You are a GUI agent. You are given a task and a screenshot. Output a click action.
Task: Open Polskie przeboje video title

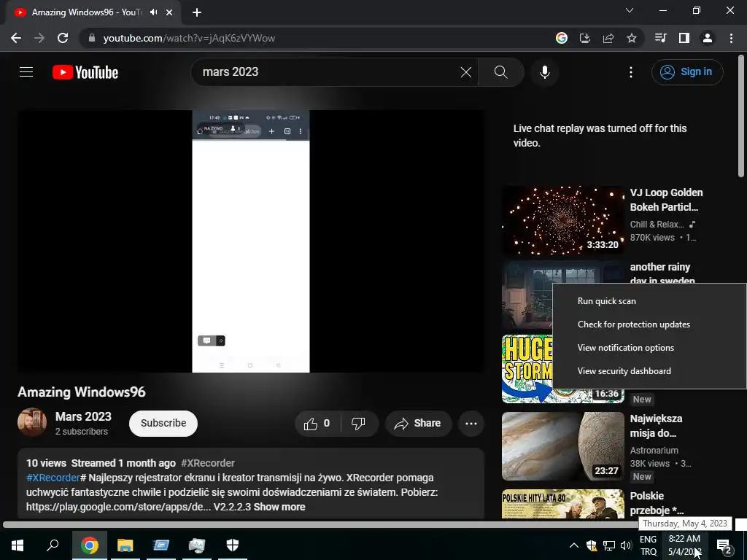point(657,503)
